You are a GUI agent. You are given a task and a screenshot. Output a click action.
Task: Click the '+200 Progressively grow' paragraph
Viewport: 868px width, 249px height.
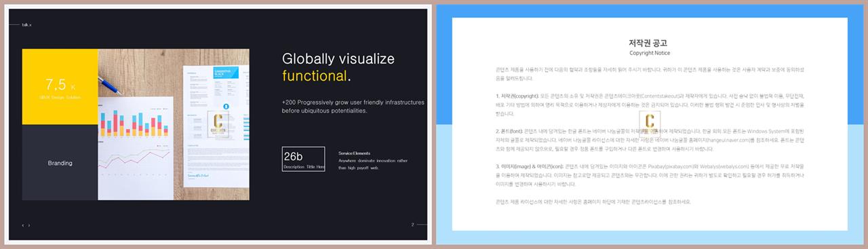click(x=353, y=106)
